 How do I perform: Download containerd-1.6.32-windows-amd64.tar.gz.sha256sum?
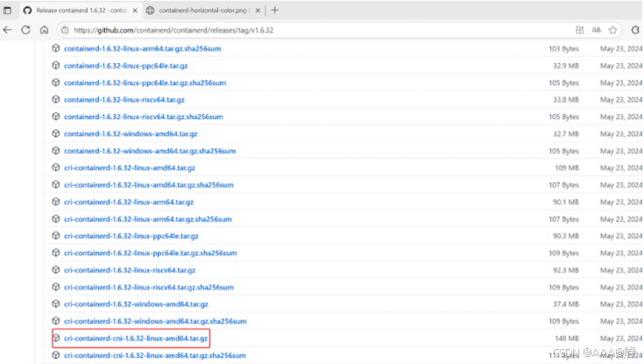(x=150, y=151)
